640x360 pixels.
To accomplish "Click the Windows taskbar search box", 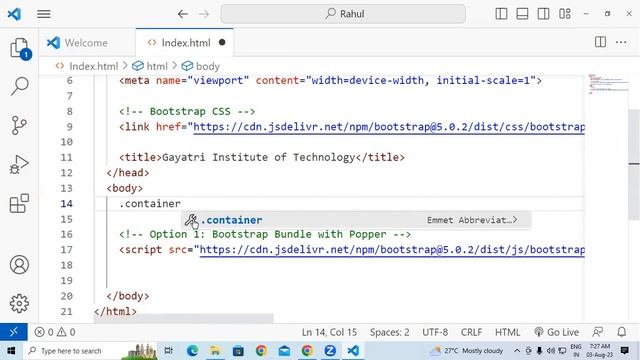I will tap(90, 351).
